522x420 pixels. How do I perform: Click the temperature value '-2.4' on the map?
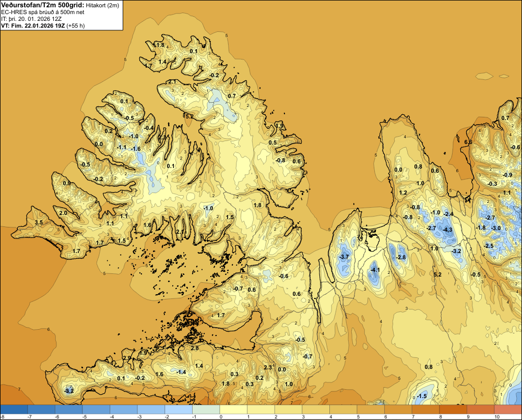tap(448, 214)
